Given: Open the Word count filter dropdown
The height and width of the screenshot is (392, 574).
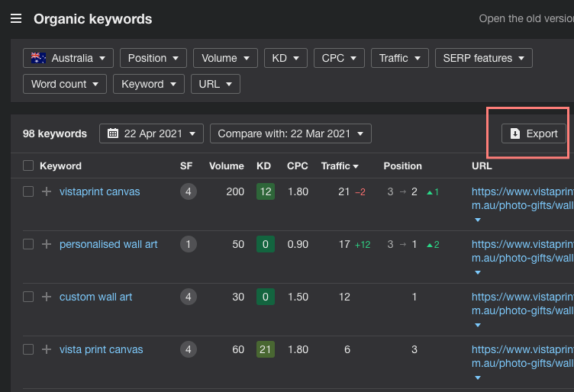Looking at the screenshot, I should coord(65,84).
